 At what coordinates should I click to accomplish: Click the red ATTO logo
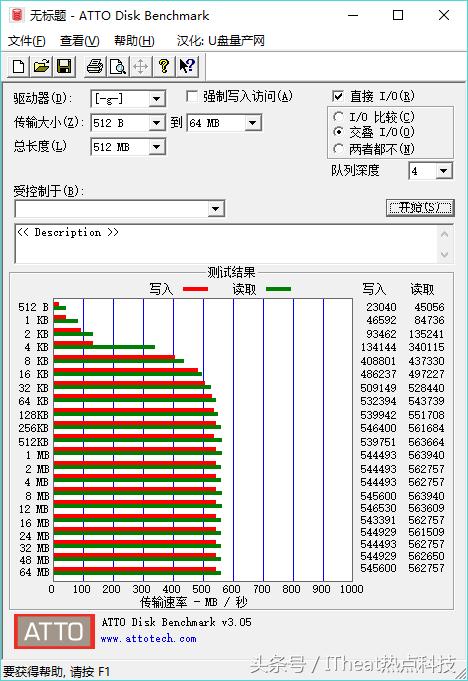(54, 631)
